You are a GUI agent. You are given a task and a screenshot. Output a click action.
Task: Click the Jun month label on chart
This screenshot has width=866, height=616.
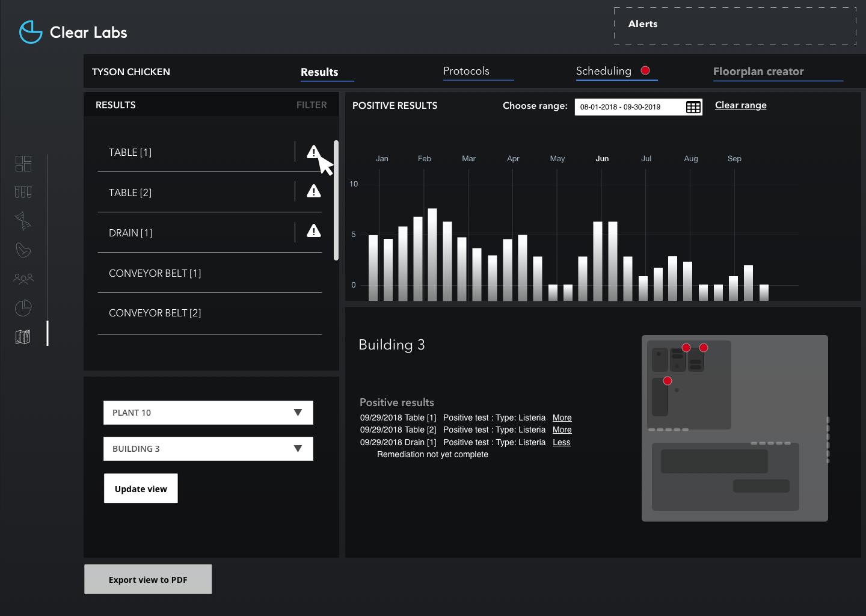point(602,159)
